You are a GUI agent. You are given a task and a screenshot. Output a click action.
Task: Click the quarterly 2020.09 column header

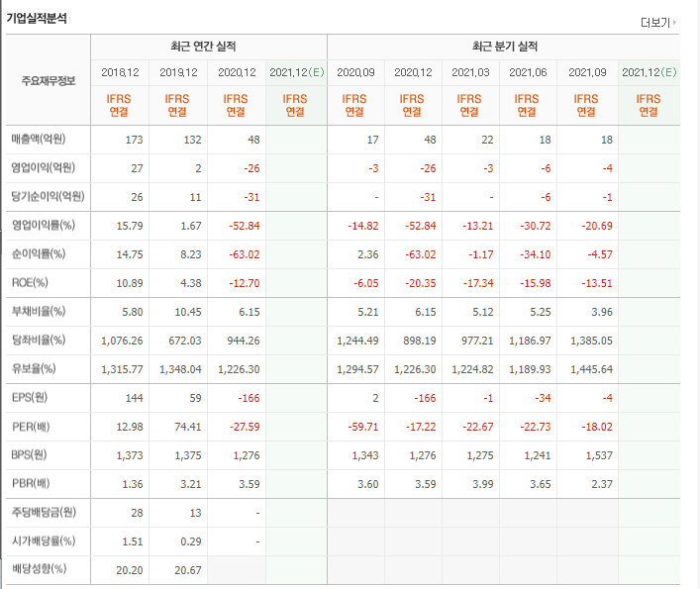click(x=355, y=72)
